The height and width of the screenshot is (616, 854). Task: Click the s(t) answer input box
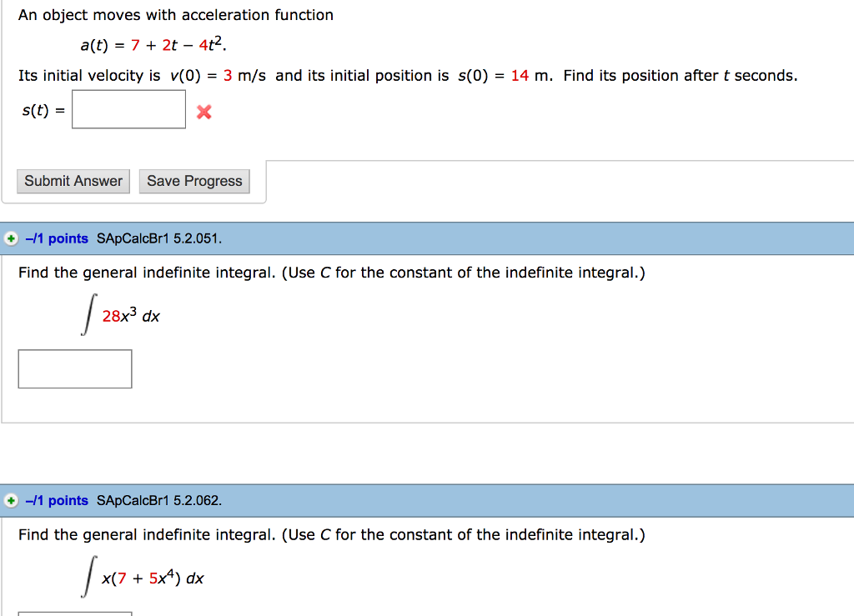pyautogui.click(x=128, y=109)
